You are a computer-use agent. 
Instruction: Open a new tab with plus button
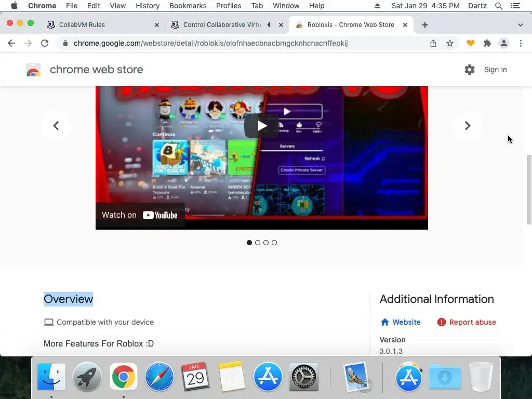(x=425, y=25)
